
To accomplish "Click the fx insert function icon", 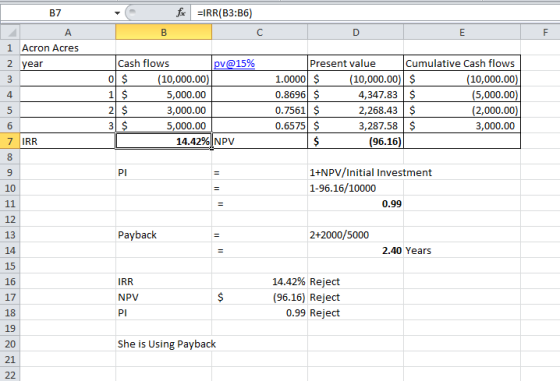I will pyautogui.click(x=181, y=13).
